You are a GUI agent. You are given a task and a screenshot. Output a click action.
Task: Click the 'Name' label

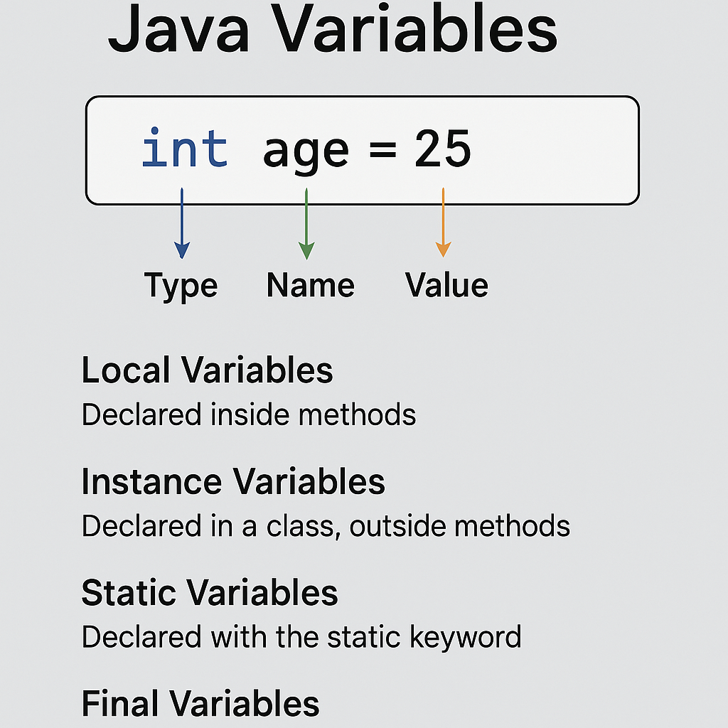coord(311,285)
